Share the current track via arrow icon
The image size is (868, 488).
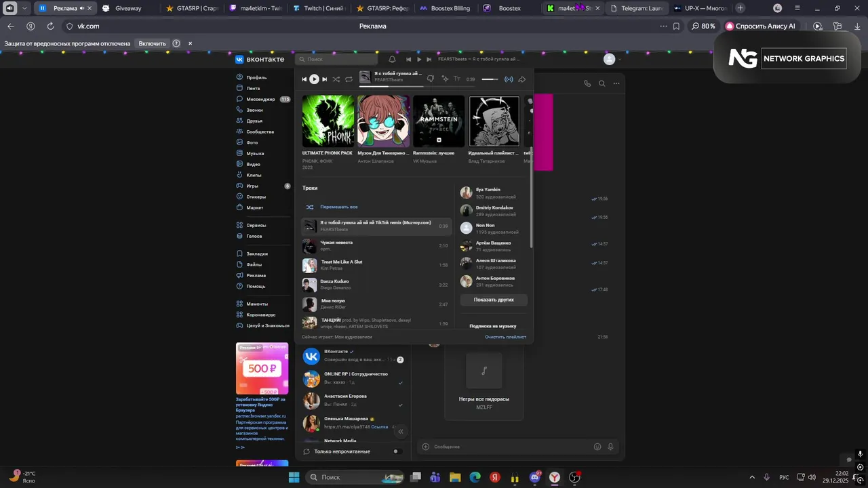[x=522, y=79]
